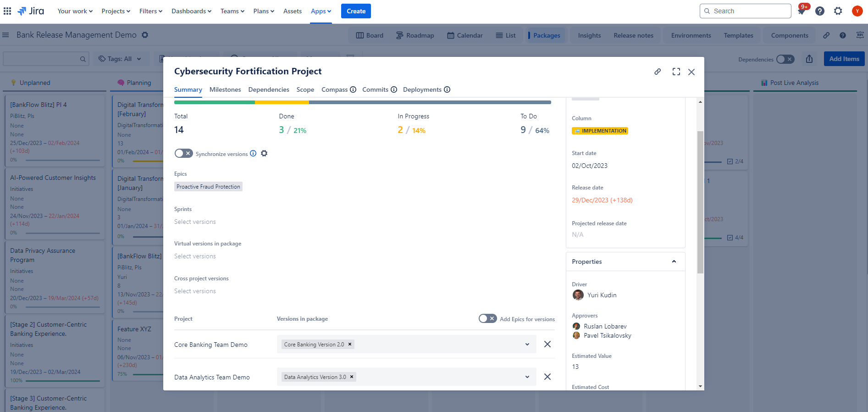Click the Create button
This screenshot has width=868, height=412.
(x=356, y=11)
